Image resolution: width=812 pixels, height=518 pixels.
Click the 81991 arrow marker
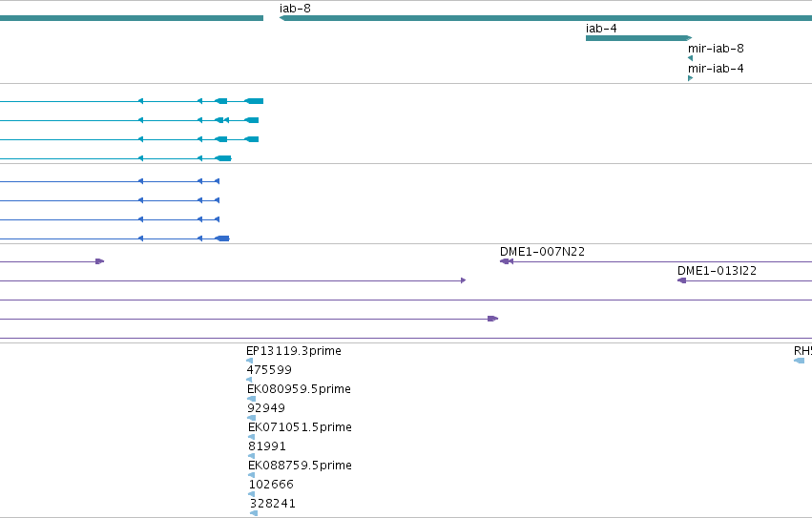(x=252, y=456)
